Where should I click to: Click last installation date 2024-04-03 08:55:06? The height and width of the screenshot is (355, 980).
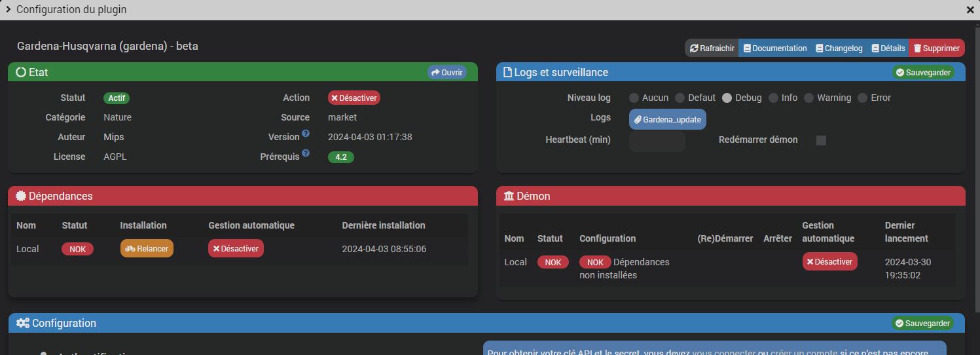384,249
